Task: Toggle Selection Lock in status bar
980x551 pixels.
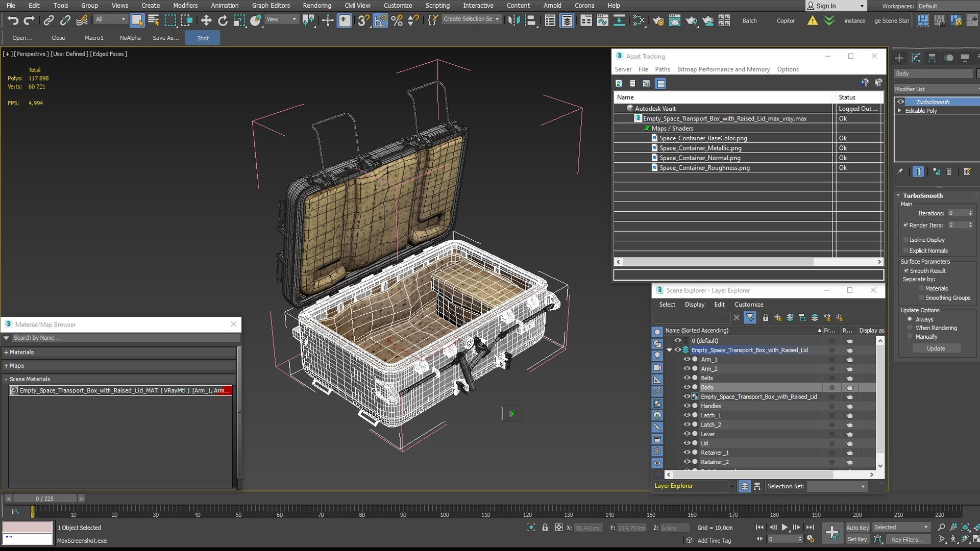Action: (545, 528)
